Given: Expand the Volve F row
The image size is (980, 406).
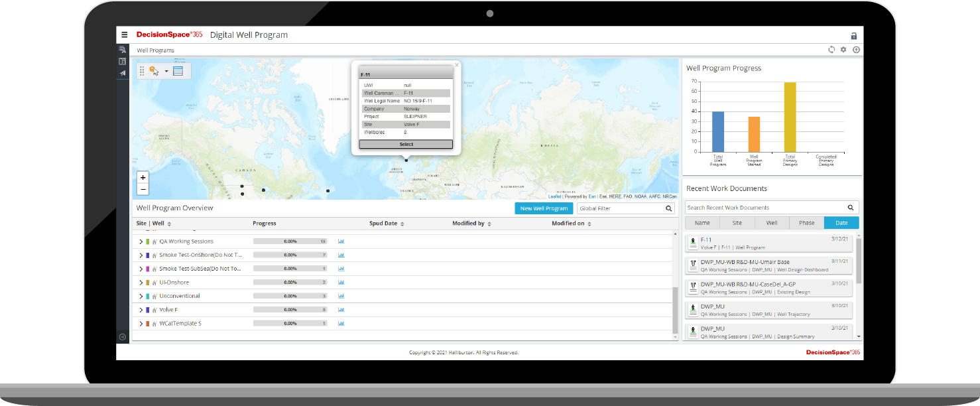Looking at the screenshot, I should pos(141,310).
